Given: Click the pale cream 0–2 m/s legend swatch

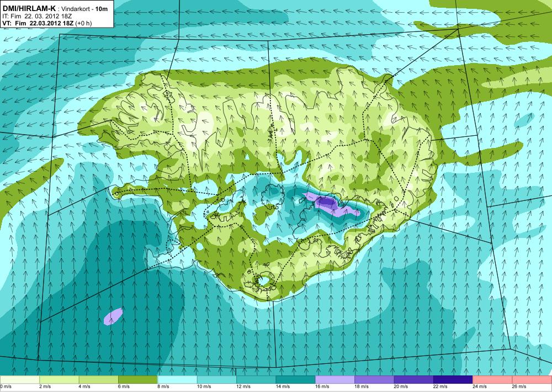Looking at the screenshot, I should pos(20,380).
